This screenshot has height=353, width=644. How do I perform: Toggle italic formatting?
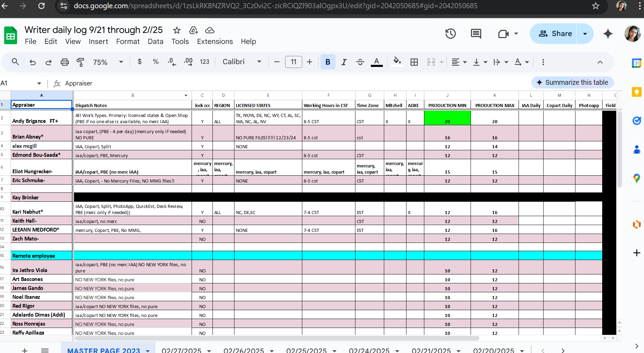pos(344,62)
